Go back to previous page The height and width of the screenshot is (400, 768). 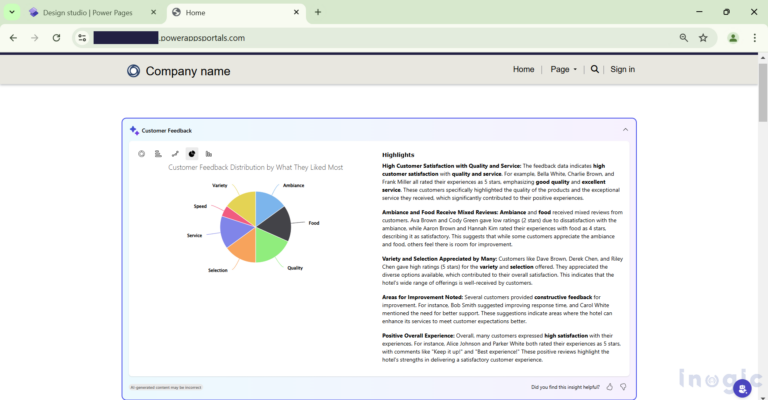click(13, 38)
